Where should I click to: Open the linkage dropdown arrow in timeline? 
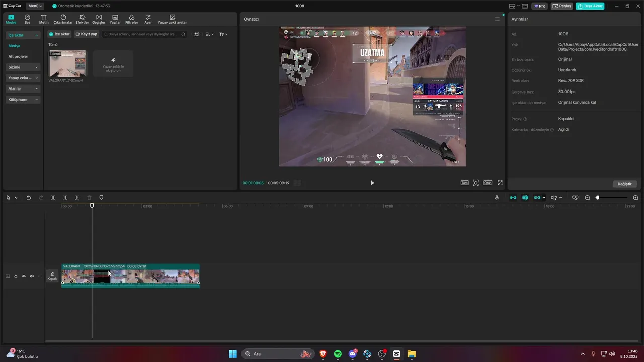544,198
